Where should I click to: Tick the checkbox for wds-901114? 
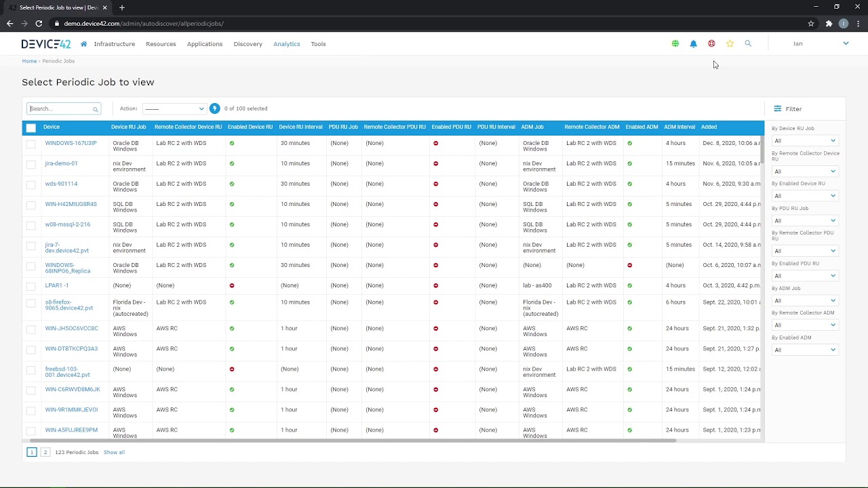click(31, 184)
